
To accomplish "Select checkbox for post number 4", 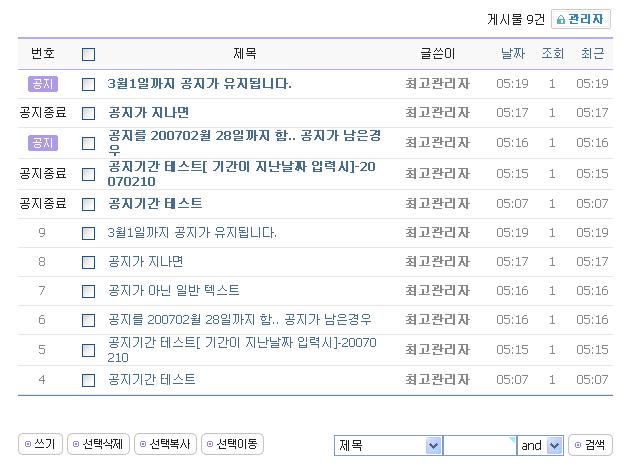I will tap(88, 380).
